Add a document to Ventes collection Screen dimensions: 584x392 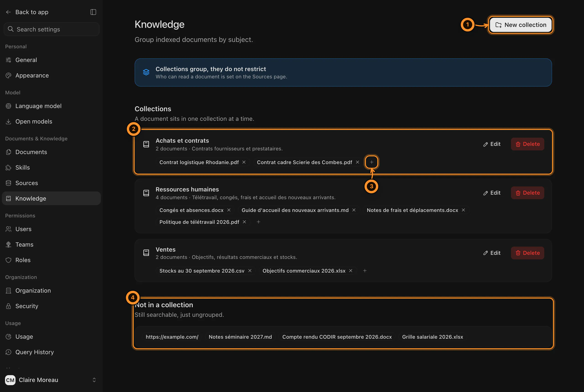point(365,271)
